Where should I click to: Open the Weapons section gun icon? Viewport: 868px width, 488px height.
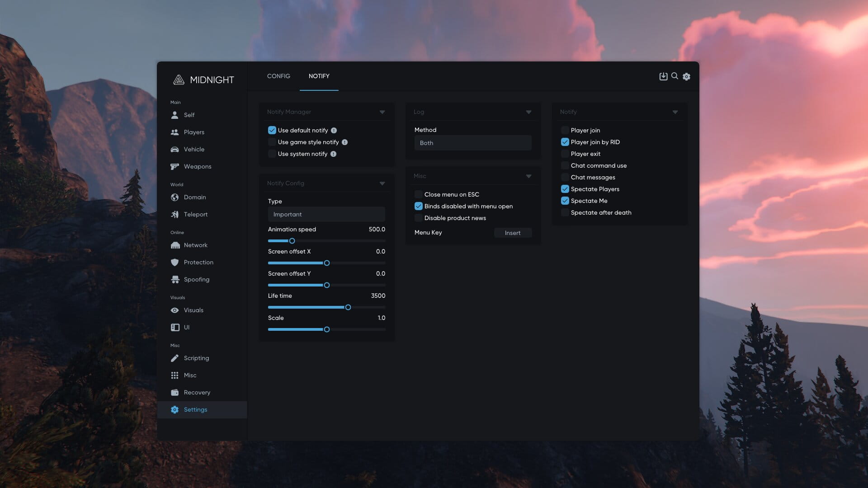pyautogui.click(x=175, y=167)
